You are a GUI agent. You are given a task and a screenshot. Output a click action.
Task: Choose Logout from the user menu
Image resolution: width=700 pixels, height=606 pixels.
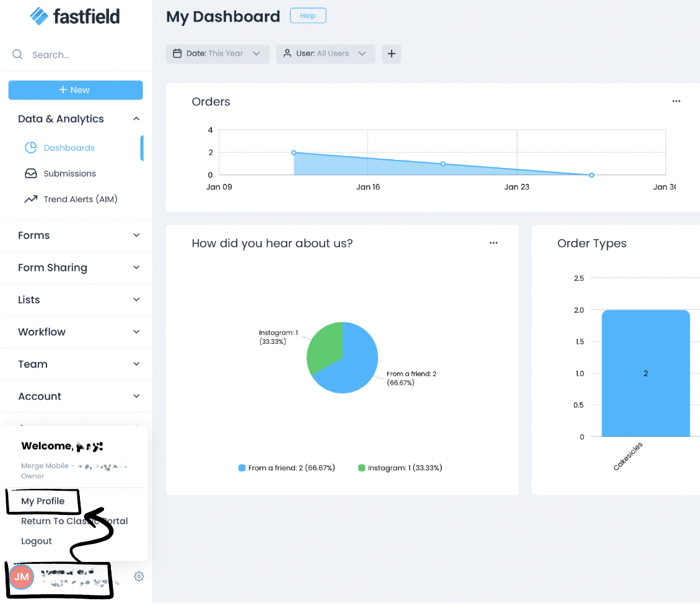tap(37, 541)
